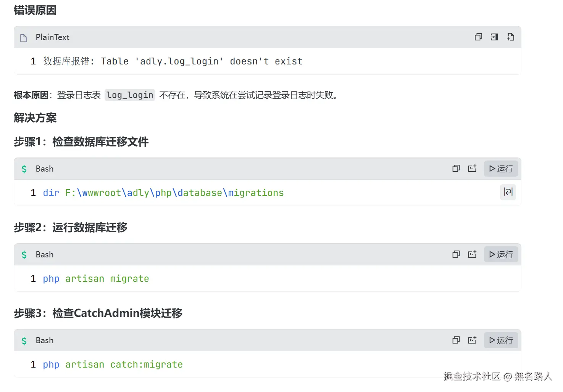This screenshot has width=563, height=392.
Task: Run the php artisan catch:migrate command
Action: [x=501, y=340]
